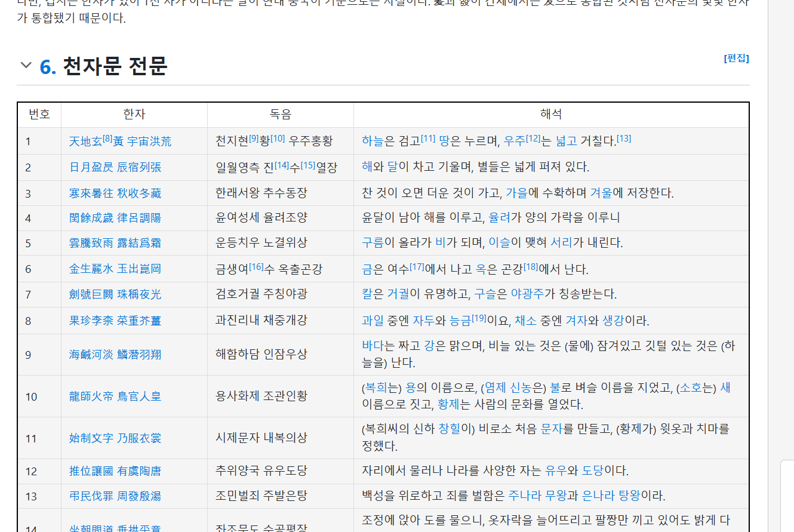The height and width of the screenshot is (532, 794).
Task: Open footnote [8] after 天地玄
Action: tap(107, 138)
